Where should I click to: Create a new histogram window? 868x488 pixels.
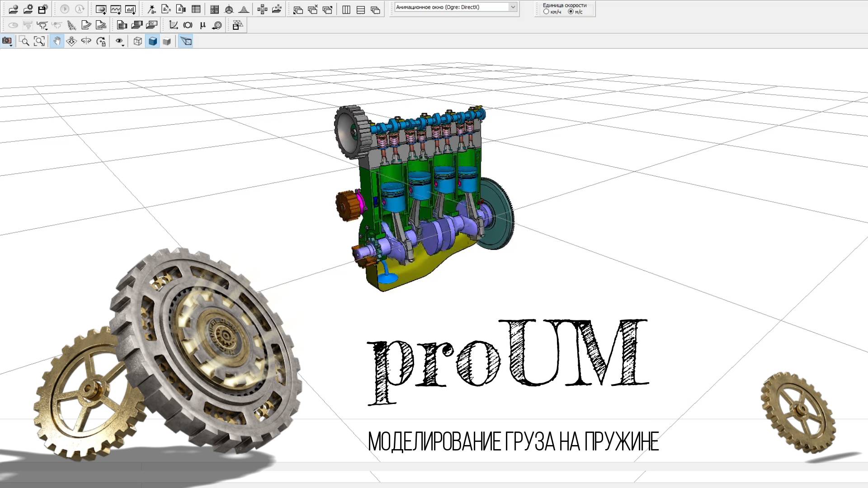131,8
